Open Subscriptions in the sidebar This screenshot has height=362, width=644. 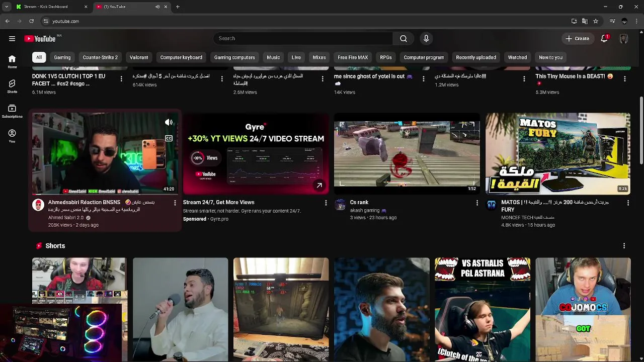tap(12, 111)
